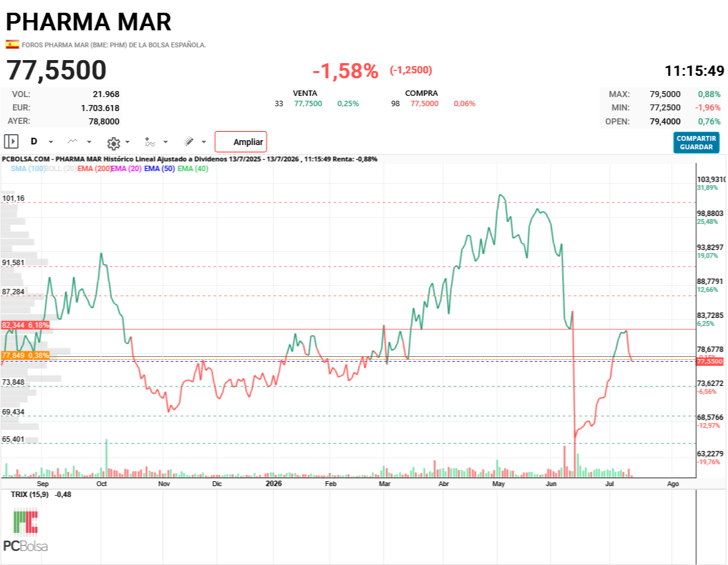The width and height of the screenshot is (728, 565).
Task: Click the red 82,344 price level tag
Action: pos(25,325)
